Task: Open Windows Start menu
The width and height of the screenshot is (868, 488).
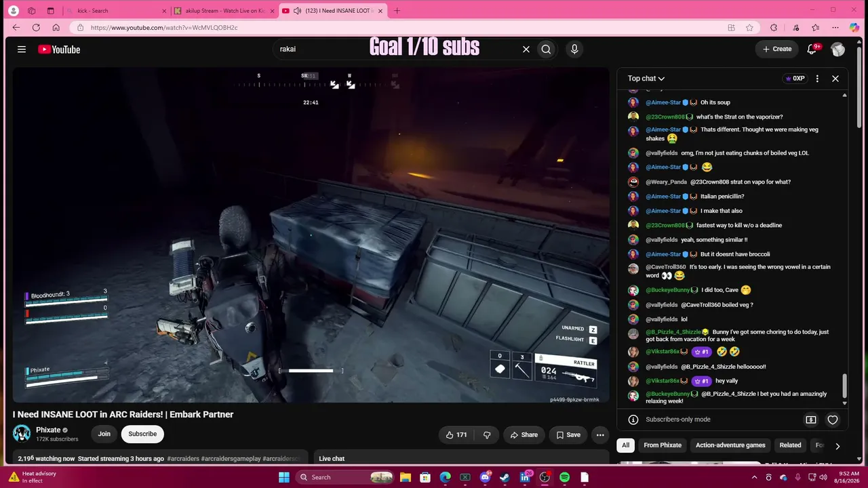Action: pyautogui.click(x=284, y=477)
